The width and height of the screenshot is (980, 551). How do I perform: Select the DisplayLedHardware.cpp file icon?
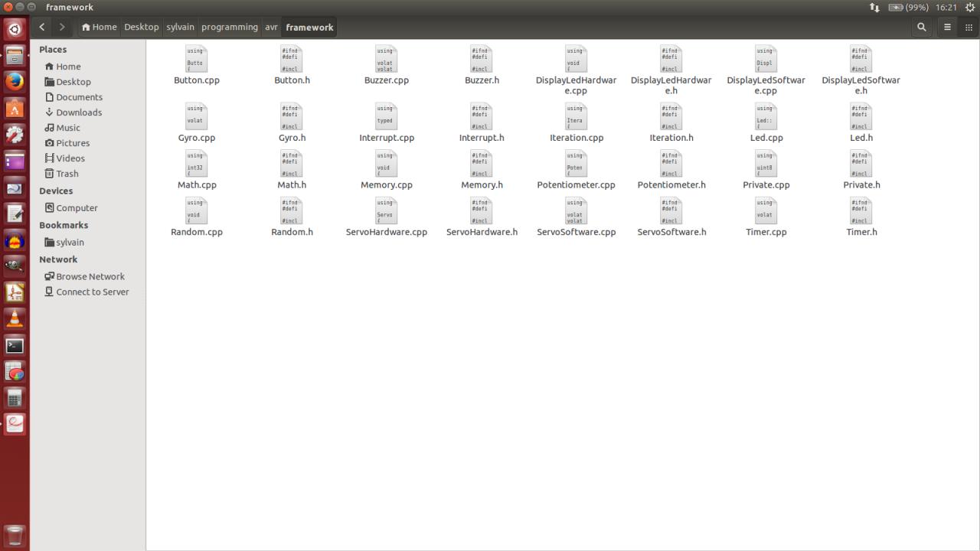click(577, 59)
